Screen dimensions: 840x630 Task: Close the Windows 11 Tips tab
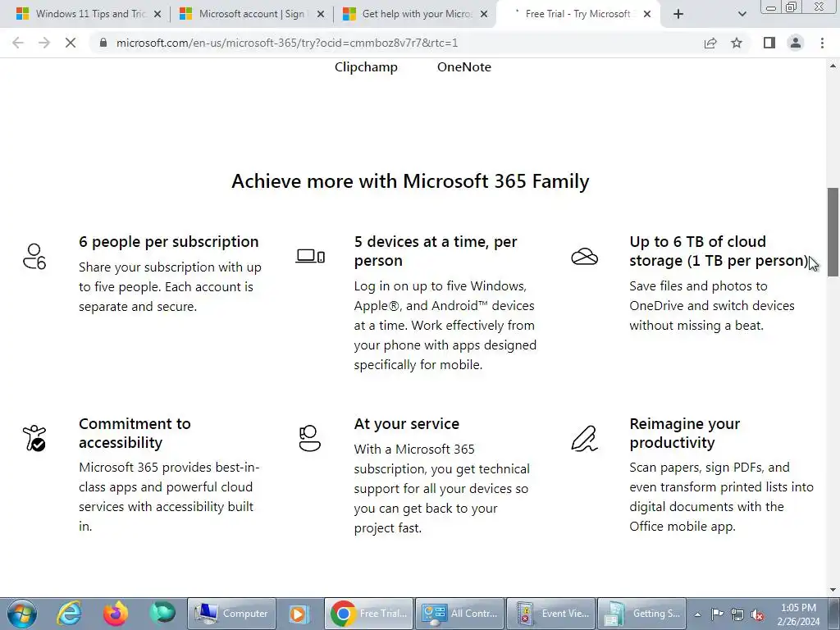[157, 14]
